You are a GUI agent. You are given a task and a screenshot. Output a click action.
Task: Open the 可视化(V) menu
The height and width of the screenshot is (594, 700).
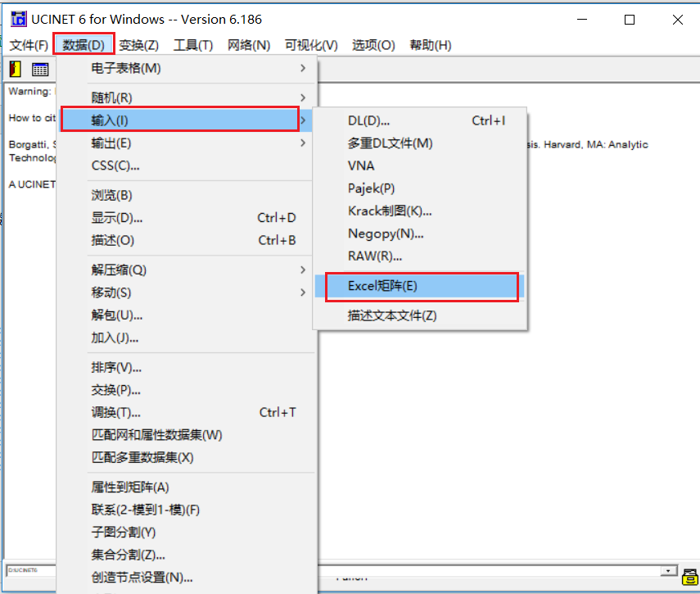(311, 45)
